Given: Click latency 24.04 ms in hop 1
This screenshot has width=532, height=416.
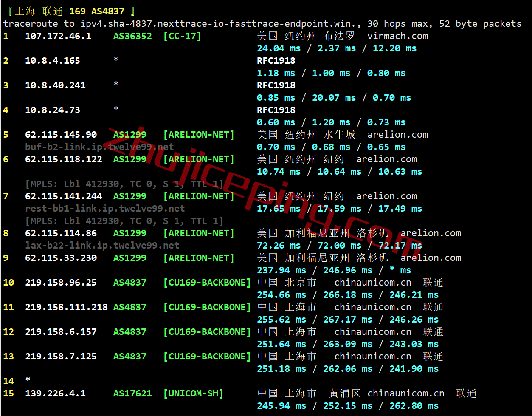Looking at the screenshot, I should [x=279, y=48].
